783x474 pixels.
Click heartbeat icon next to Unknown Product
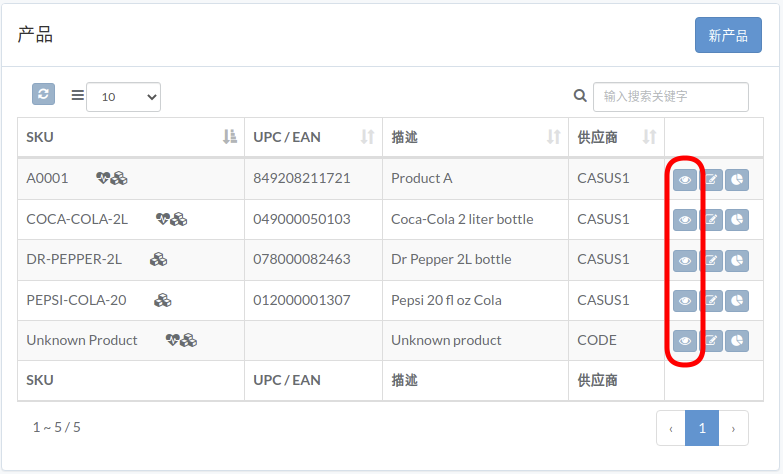[x=172, y=340]
